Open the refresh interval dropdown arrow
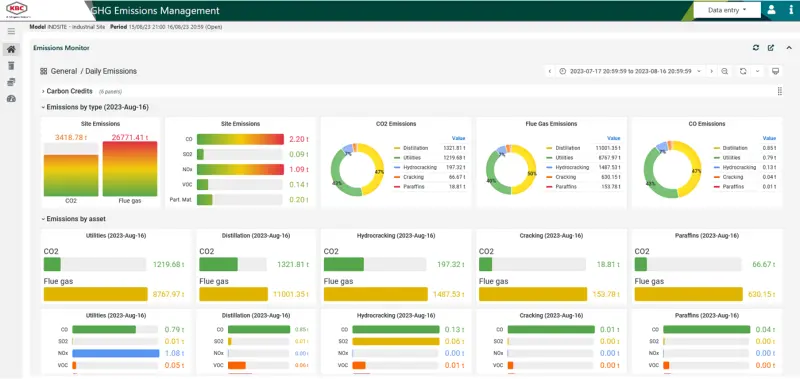The image size is (800, 379). [758, 71]
